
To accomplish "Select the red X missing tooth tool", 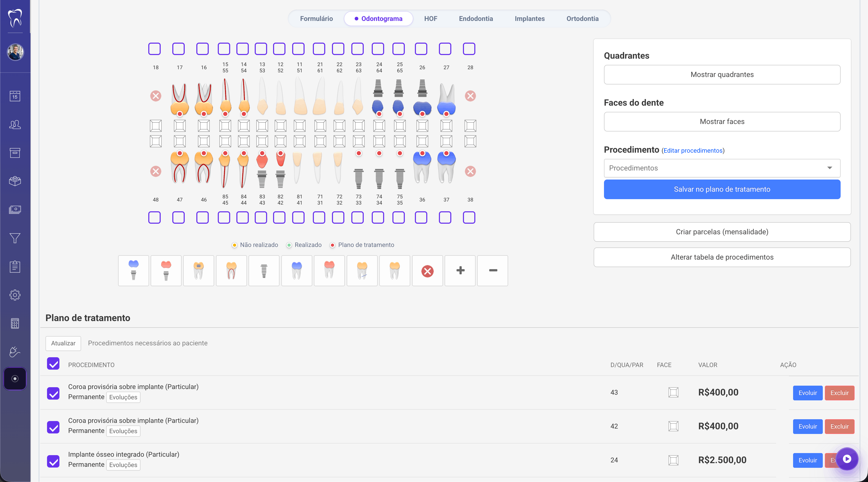I will coord(427,270).
